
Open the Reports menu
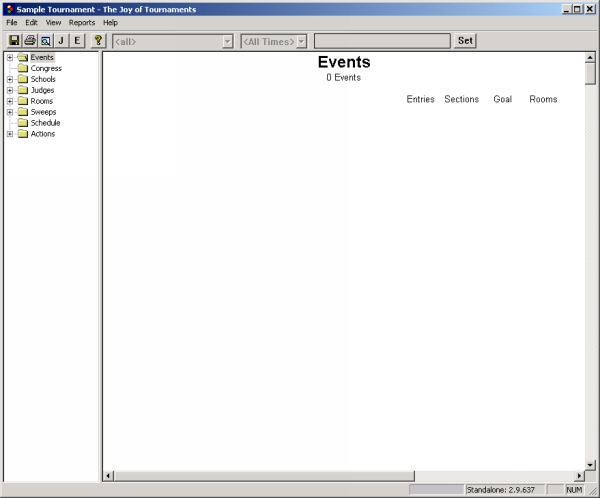click(82, 22)
